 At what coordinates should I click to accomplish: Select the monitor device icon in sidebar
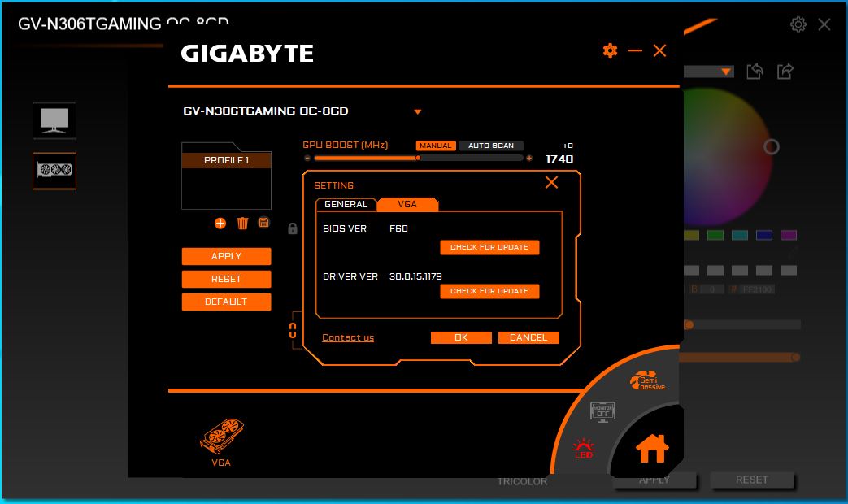[54, 120]
